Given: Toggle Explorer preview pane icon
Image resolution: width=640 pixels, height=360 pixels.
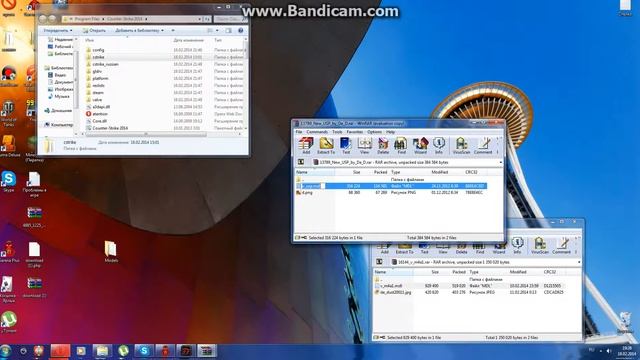Looking at the screenshot, I should pos(229,30).
